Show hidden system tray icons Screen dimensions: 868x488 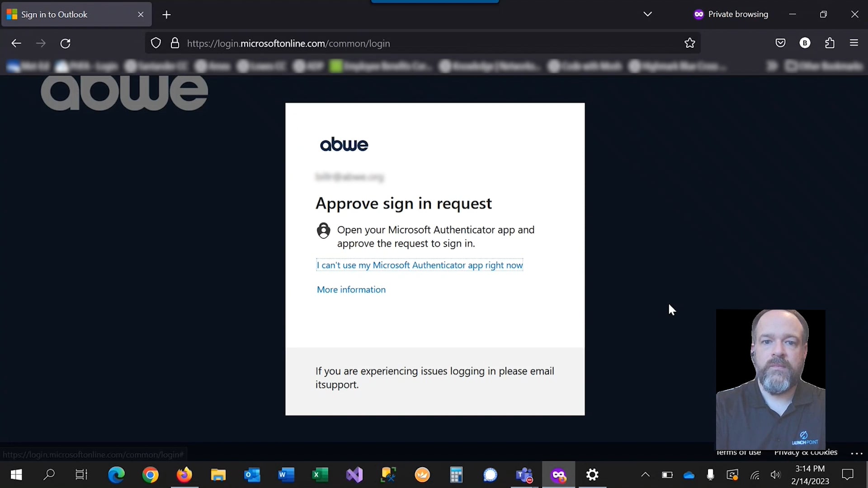[x=645, y=474]
